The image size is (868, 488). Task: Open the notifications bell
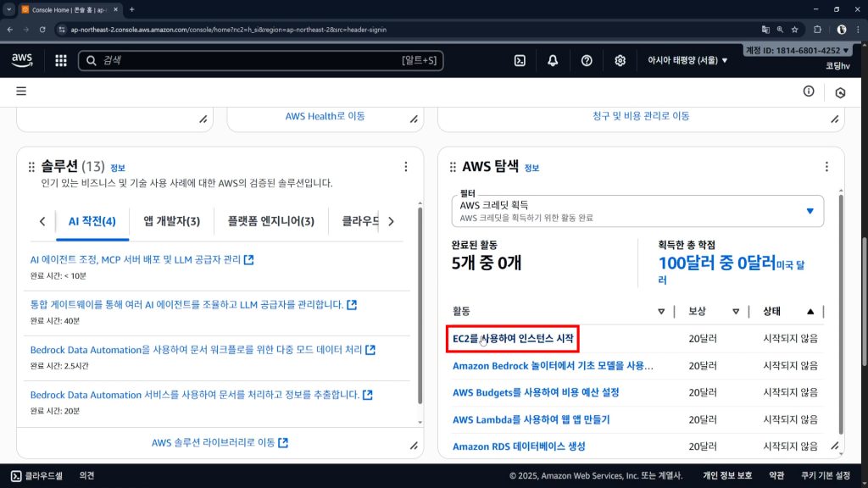tap(553, 60)
